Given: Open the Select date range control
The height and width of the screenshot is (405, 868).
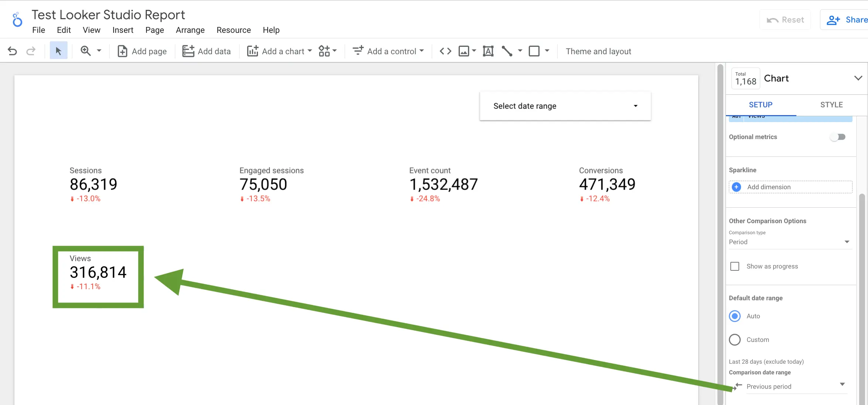Looking at the screenshot, I should [565, 106].
